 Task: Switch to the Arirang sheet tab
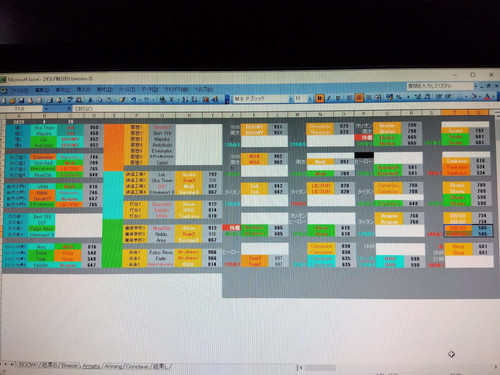(x=113, y=366)
